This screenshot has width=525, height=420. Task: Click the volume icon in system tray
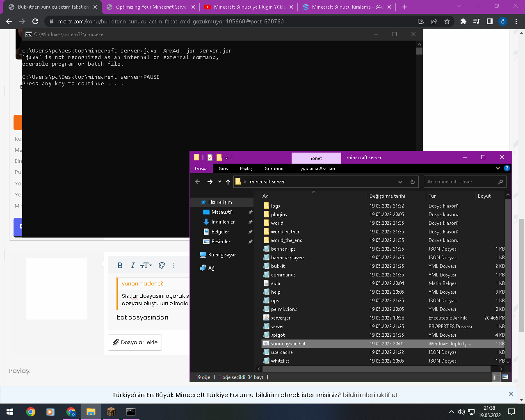click(x=461, y=412)
